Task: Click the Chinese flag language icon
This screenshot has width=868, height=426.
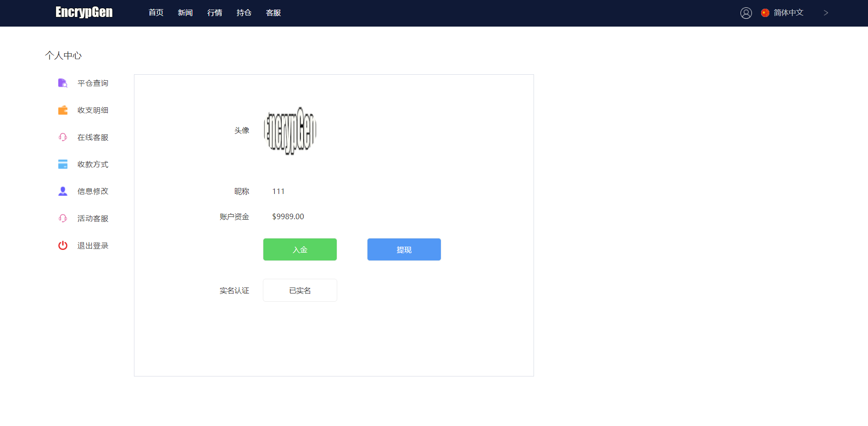Action: pyautogui.click(x=765, y=13)
